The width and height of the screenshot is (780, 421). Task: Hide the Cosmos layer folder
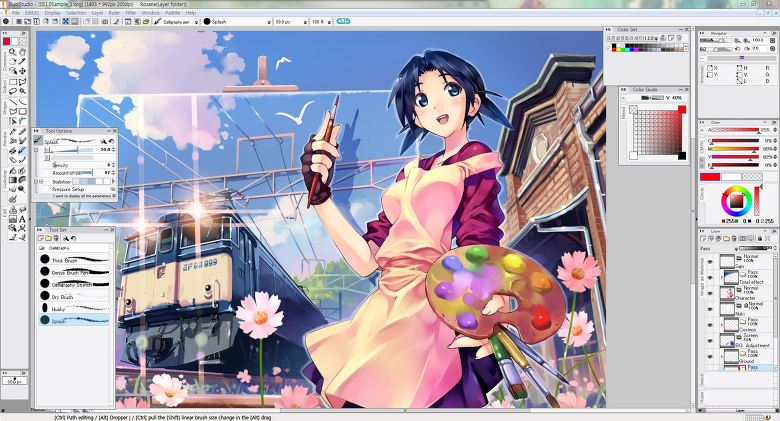coord(710,324)
